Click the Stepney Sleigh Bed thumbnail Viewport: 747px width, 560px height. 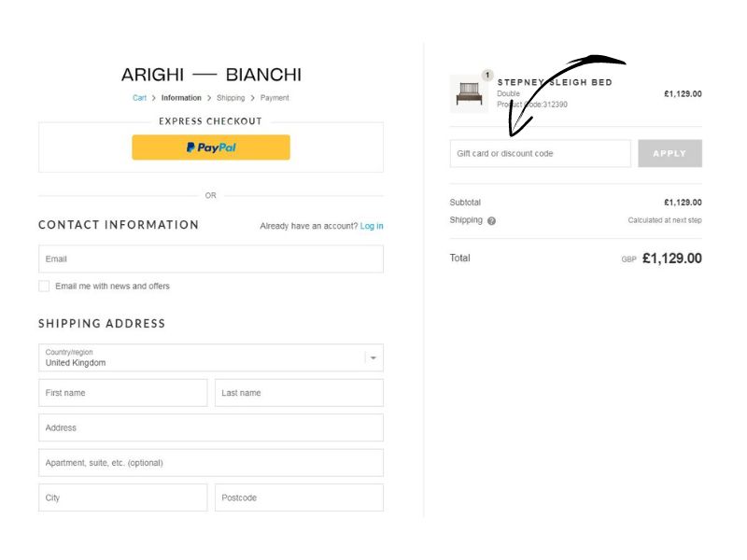[468, 93]
